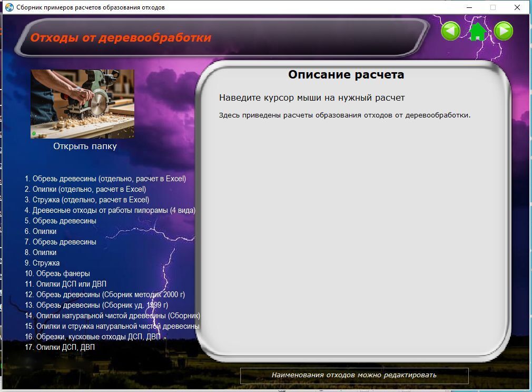Image resolution: width=532 pixels, height=392 pixels.
Task: Open '2. Опилки (отдельно, расчет в Excel)'
Action: 85,189
